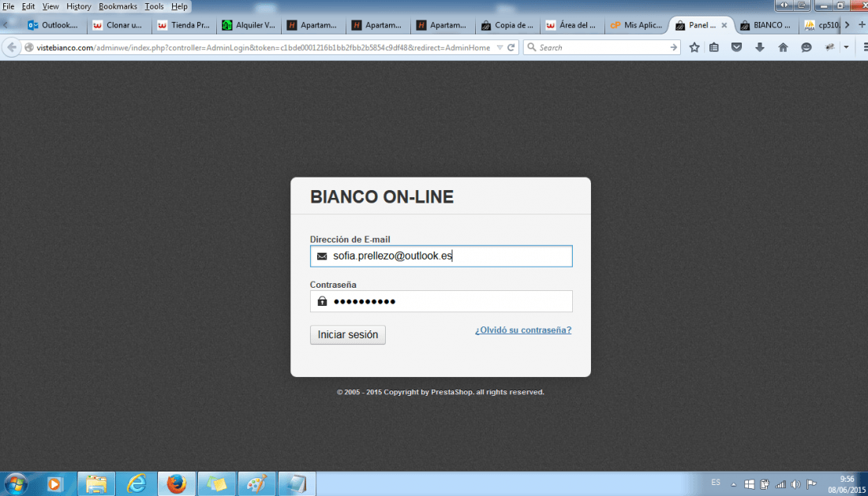Click the ES language indicator
The image size is (868, 496).
coord(716,483)
